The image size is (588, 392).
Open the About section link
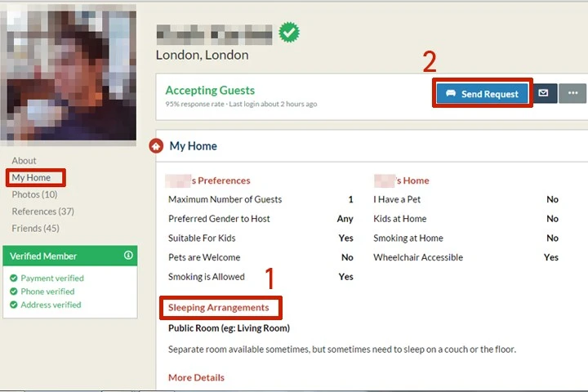[24, 161]
